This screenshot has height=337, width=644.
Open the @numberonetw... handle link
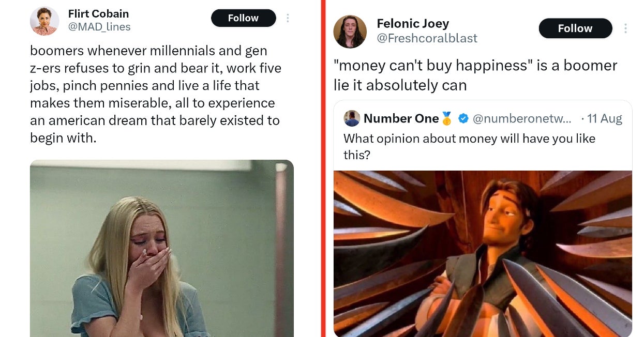[x=522, y=118]
